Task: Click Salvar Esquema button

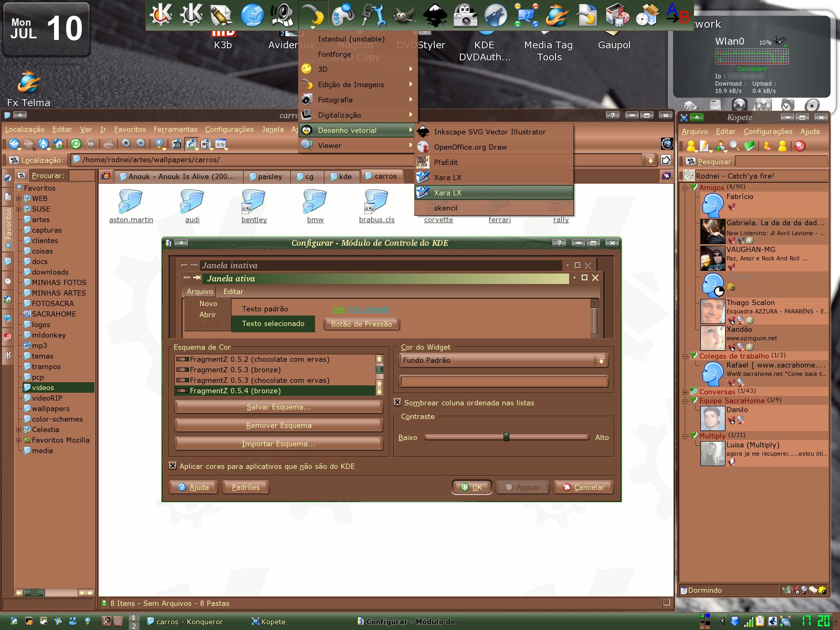Action: pyautogui.click(x=278, y=407)
